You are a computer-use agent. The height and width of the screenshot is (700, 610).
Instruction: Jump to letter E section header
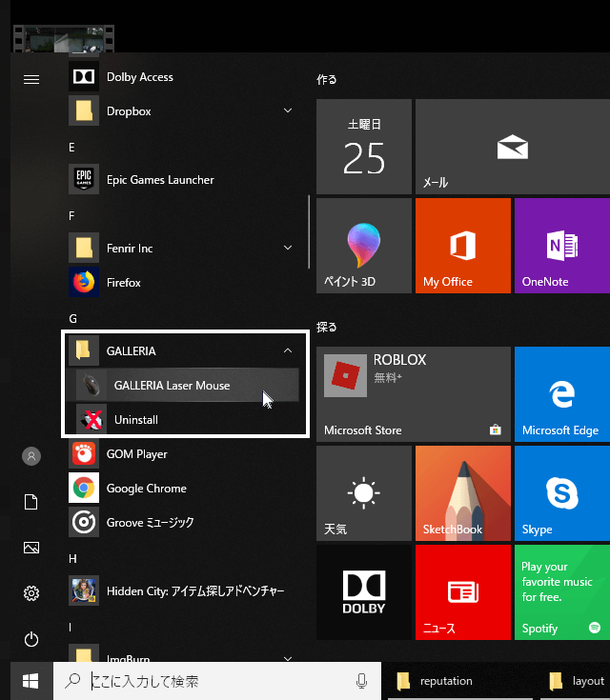(71, 148)
